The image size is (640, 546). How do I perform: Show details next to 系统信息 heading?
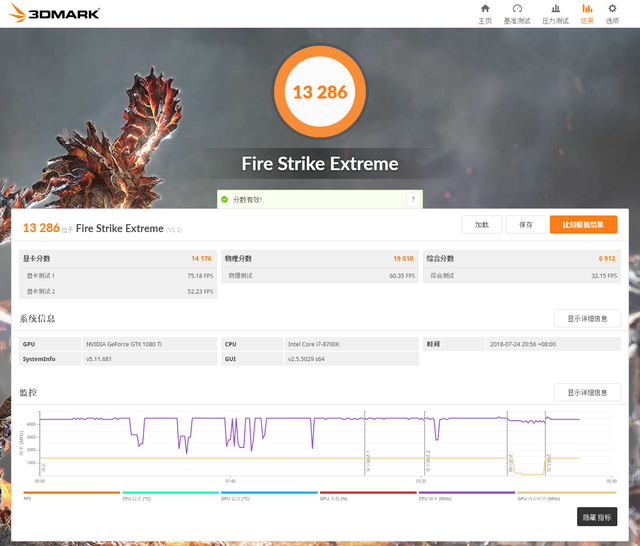587,318
